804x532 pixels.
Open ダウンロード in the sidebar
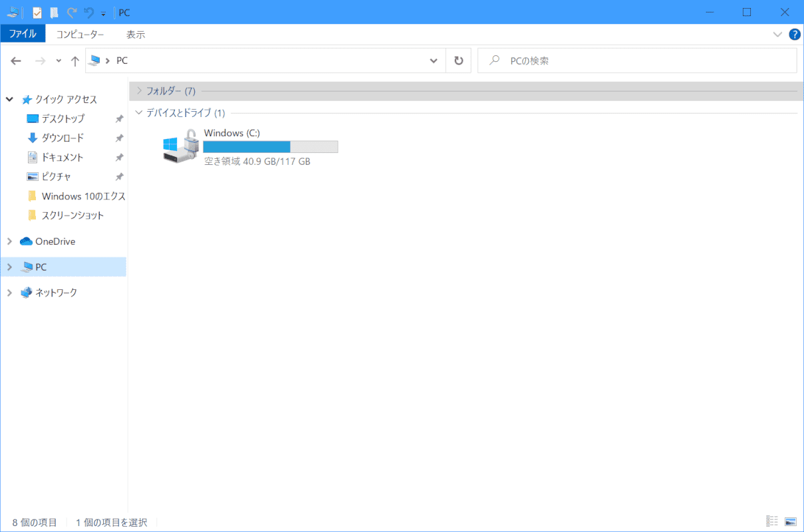63,138
